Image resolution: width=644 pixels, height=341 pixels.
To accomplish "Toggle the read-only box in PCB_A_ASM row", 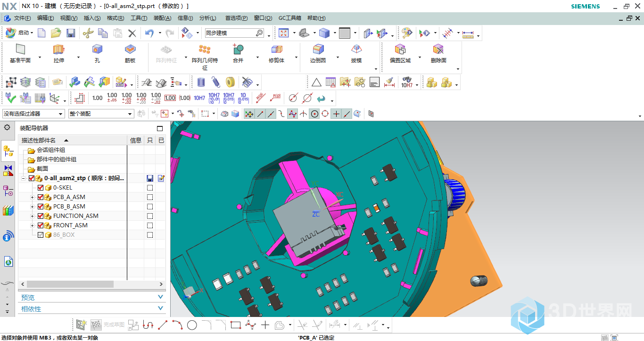I will [150, 197].
